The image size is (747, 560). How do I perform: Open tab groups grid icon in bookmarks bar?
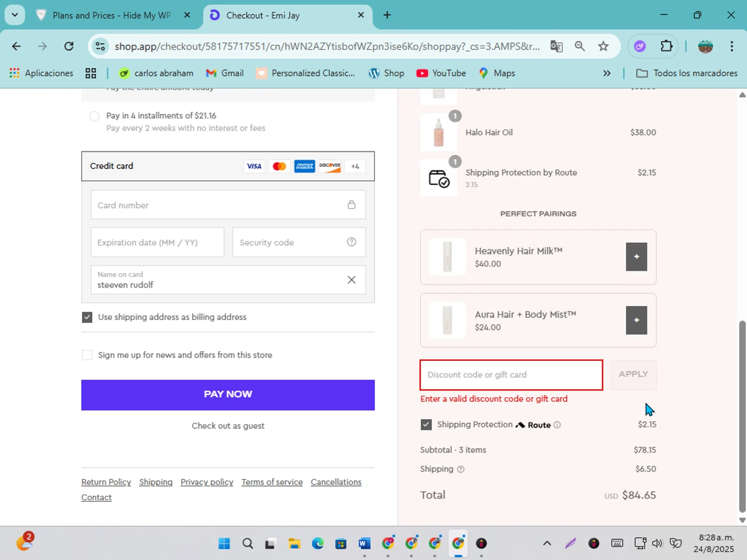point(91,73)
